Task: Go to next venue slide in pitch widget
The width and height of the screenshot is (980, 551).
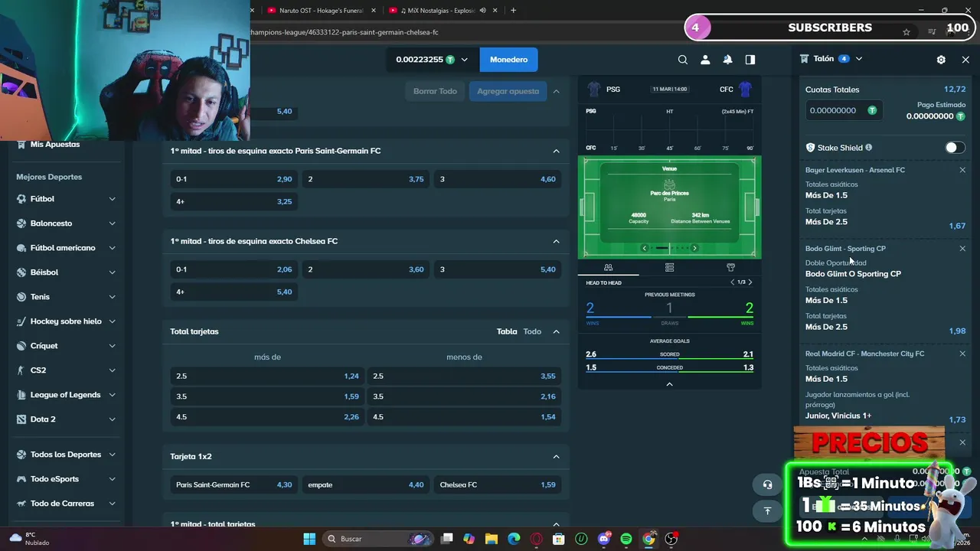Action: 694,248
